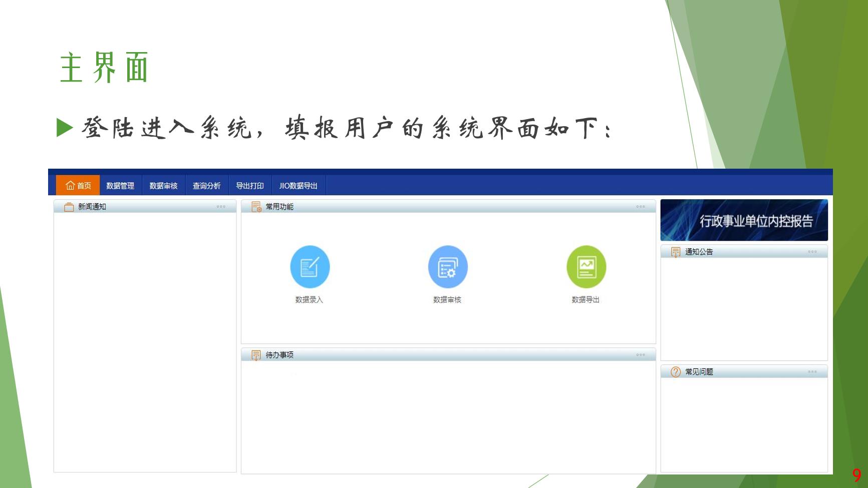Open the 数据管理 menu

point(120,186)
